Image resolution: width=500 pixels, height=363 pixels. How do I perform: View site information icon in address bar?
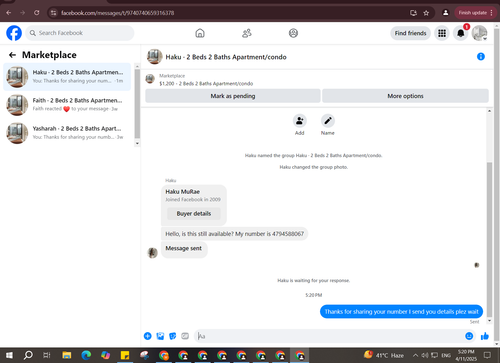(53, 13)
